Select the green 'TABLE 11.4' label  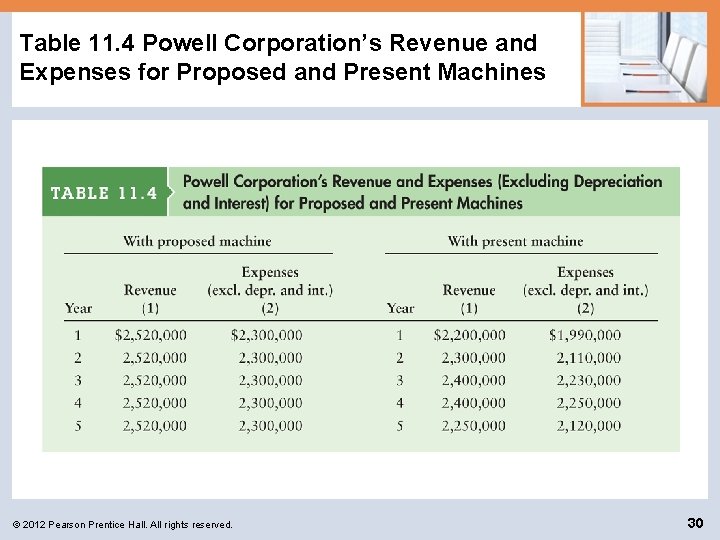click(x=105, y=192)
